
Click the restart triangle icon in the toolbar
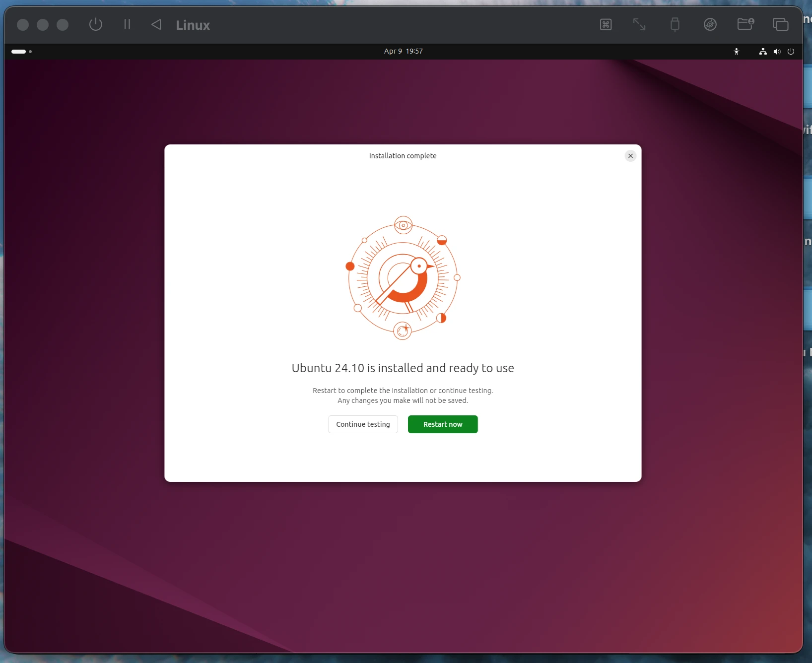point(156,24)
